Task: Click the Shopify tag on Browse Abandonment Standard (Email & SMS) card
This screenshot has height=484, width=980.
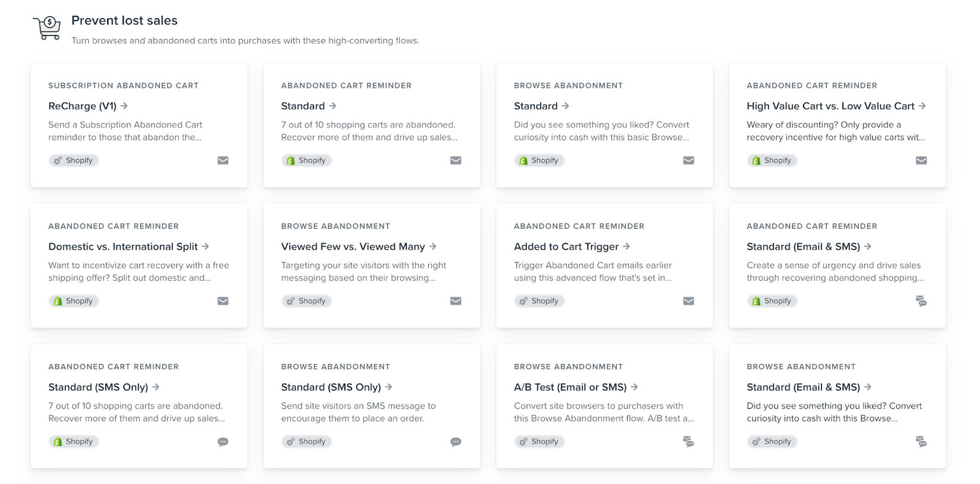Action: tap(772, 442)
